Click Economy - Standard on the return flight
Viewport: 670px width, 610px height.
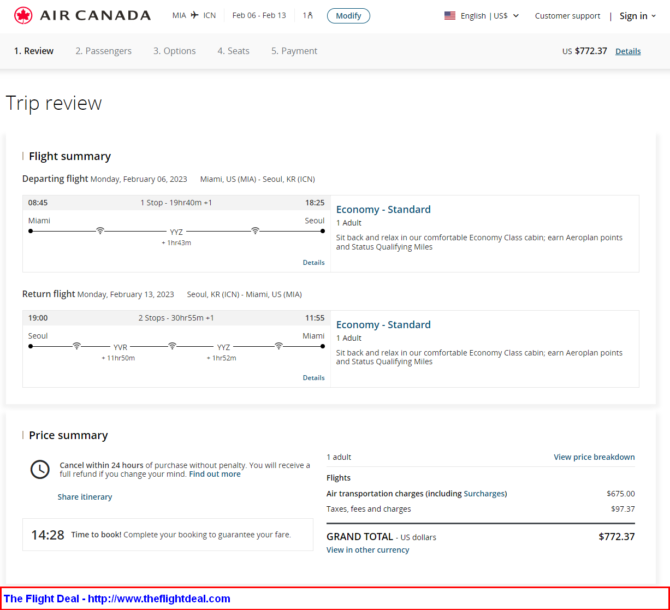click(x=383, y=325)
